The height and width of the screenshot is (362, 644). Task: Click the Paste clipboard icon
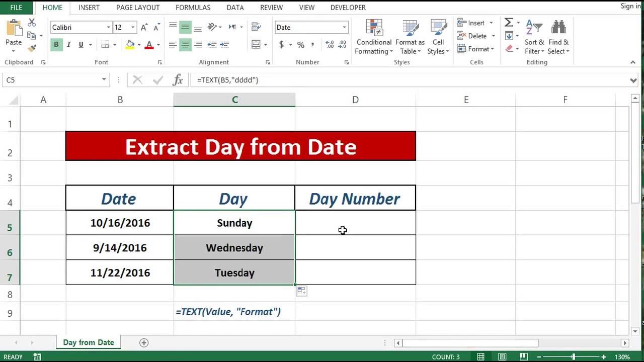(x=14, y=29)
